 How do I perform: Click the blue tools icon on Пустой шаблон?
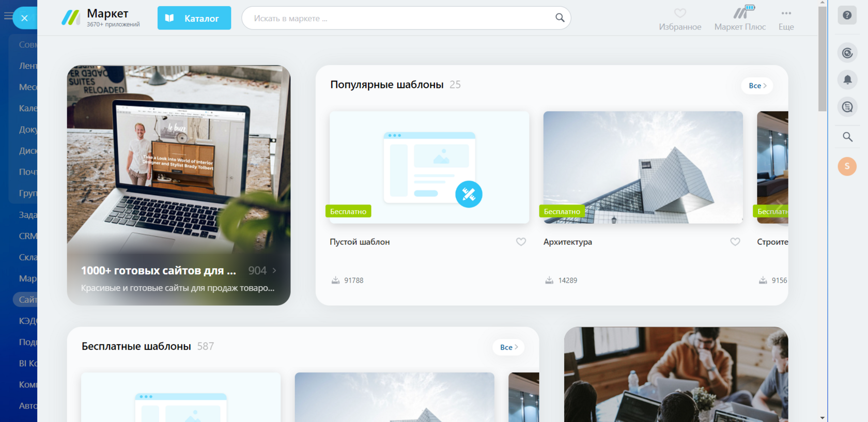click(469, 194)
